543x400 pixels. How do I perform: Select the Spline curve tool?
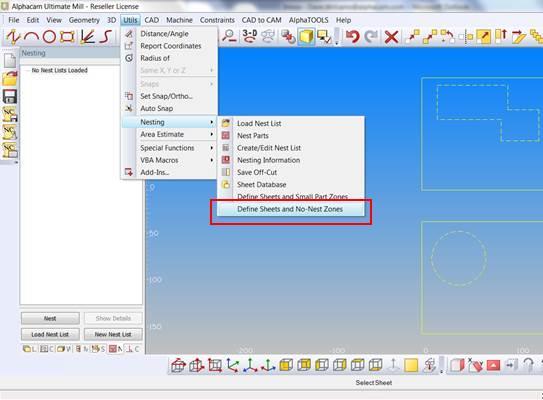click(106, 36)
